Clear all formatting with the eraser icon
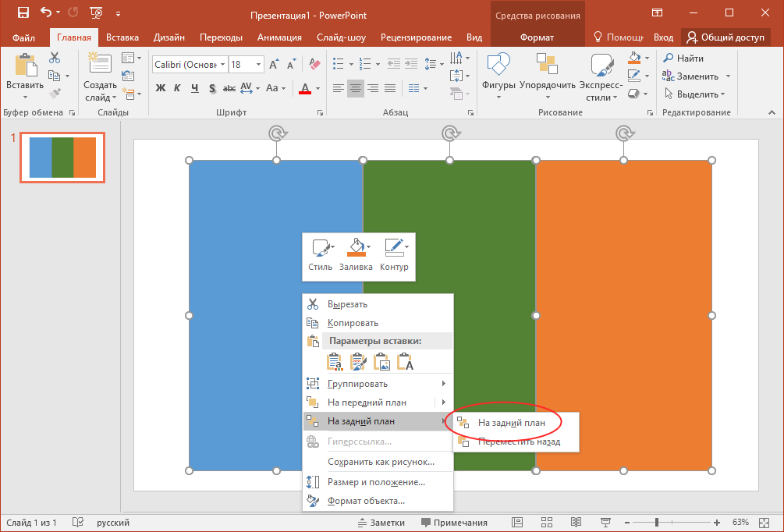The height and width of the screenshot is (532, 784). 314,65
